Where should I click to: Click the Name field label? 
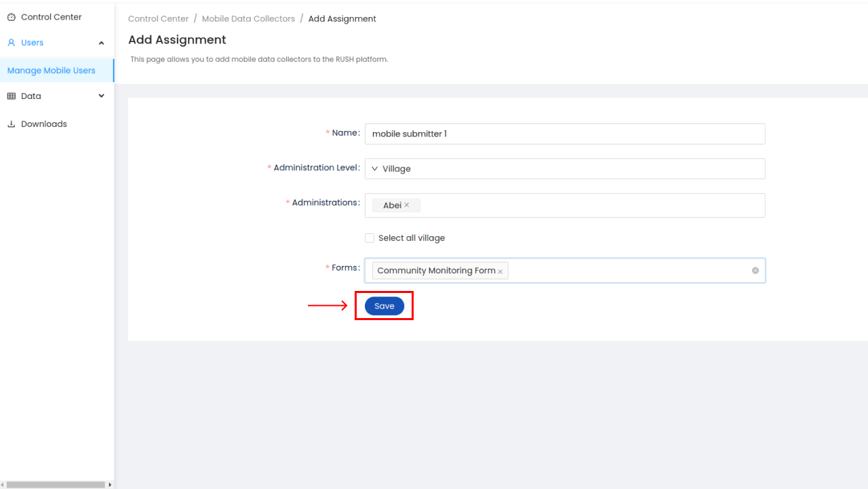(x=345, y=133)
